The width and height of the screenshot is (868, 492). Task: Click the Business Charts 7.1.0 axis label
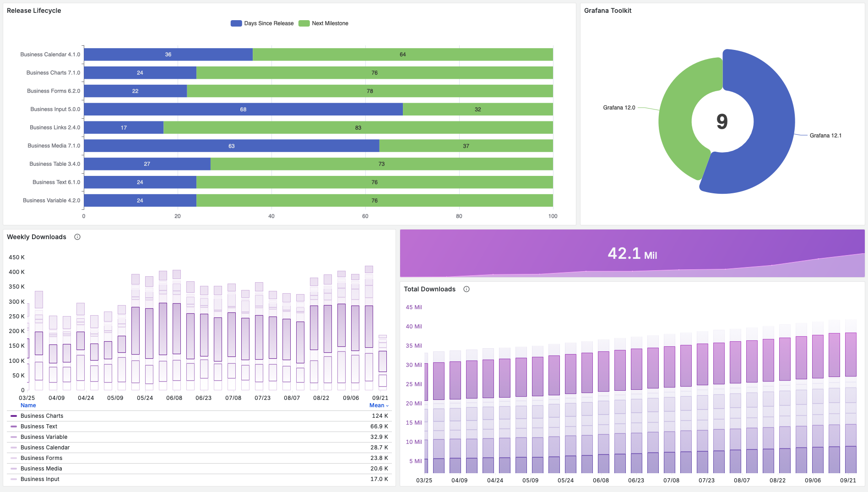click(53, 73)
